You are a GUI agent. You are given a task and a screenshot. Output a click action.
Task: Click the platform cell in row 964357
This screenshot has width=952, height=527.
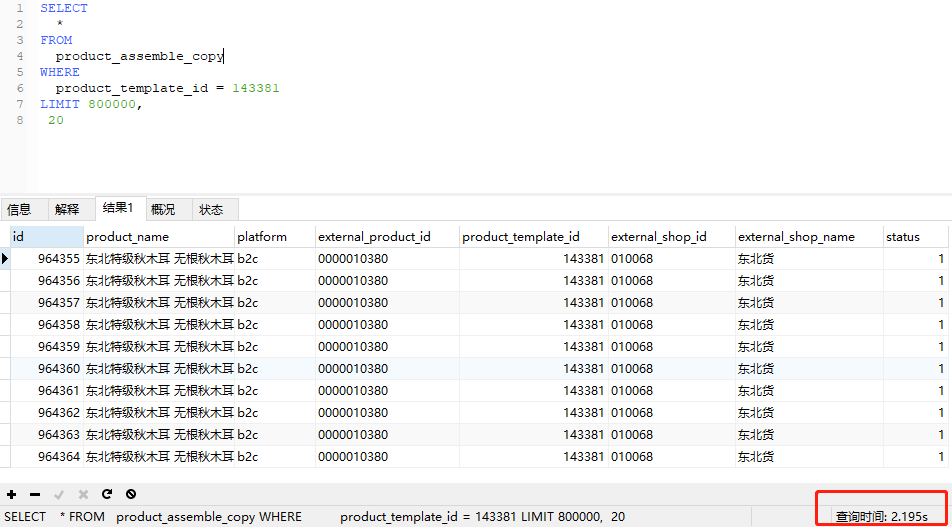coord(274,303)
